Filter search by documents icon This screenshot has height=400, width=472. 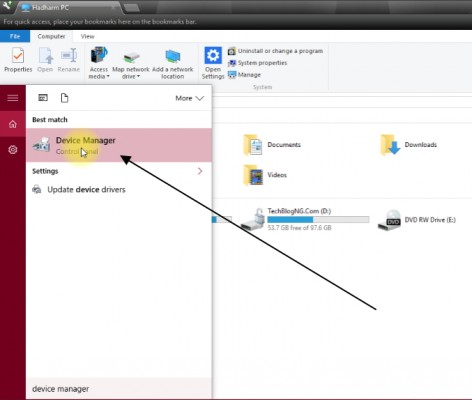click(x=64, y=98)
